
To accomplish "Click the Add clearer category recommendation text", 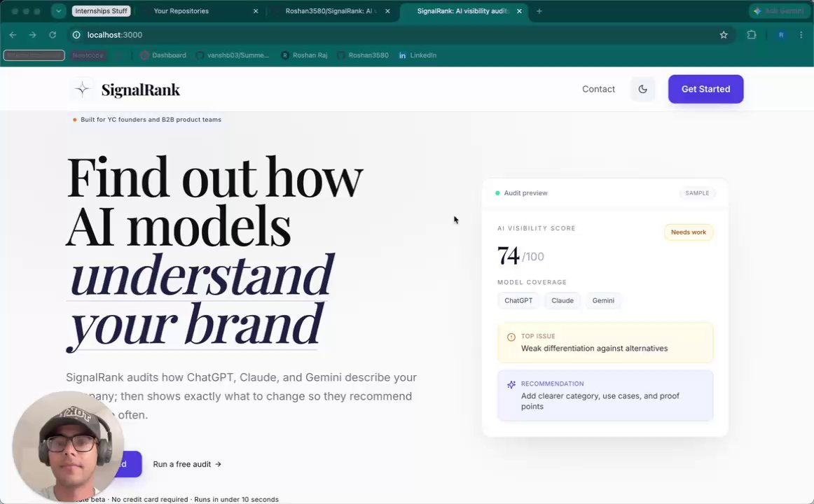I will pyautogui.click(x=600, y=401).
